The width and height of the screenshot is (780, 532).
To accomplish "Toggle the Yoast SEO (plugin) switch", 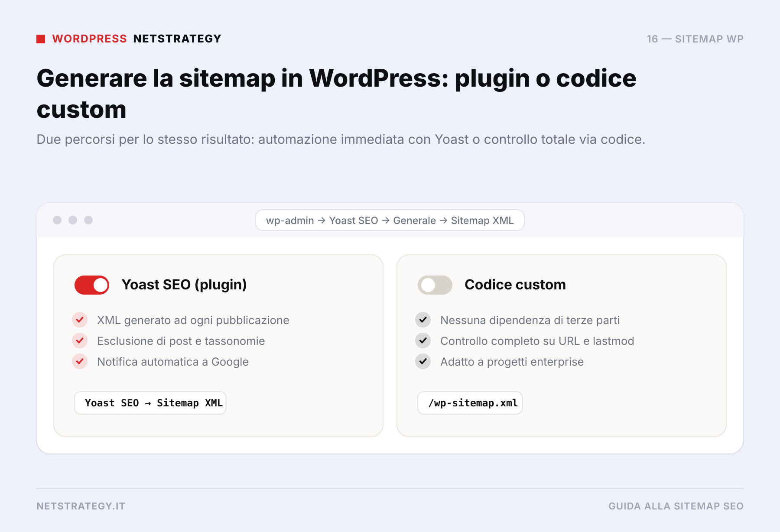I will pyautogui.click(x=91, y=285).
